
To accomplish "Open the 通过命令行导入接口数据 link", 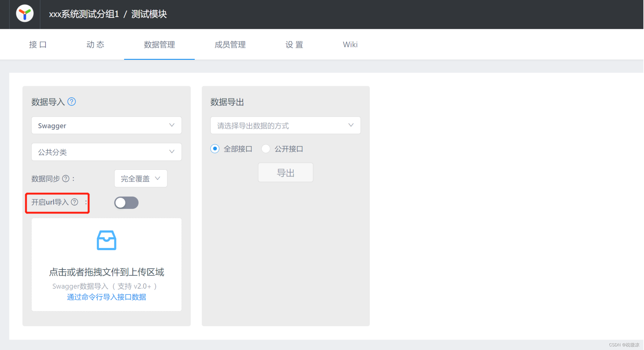I will pyautogui.click(x=106, y=297).
